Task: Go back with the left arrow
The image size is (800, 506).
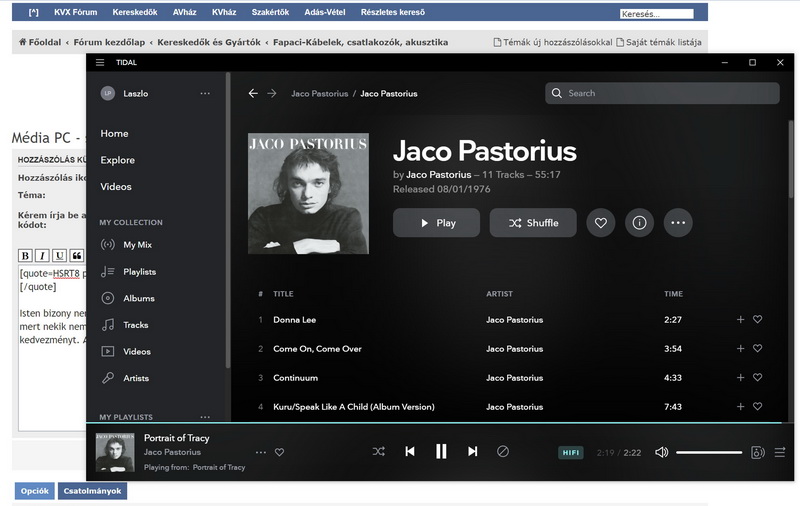Action: tap(253, 93)
